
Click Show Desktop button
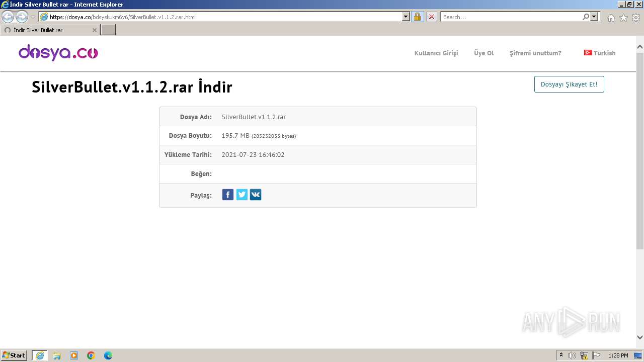tap(638, 355)
